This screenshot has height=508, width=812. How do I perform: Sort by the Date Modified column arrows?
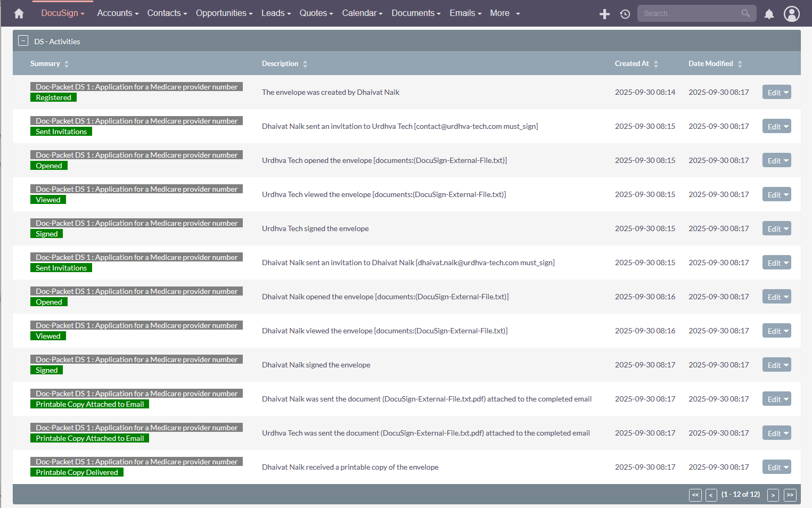click(x=740, y=63)
